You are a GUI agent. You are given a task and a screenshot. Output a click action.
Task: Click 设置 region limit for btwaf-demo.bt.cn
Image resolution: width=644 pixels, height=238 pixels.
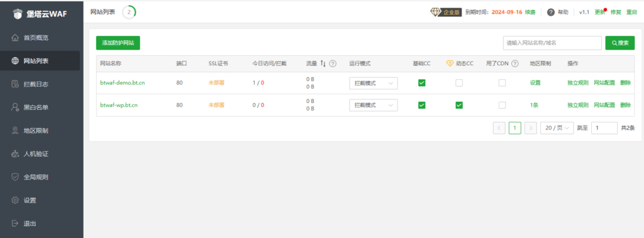[x=535, y=83]
